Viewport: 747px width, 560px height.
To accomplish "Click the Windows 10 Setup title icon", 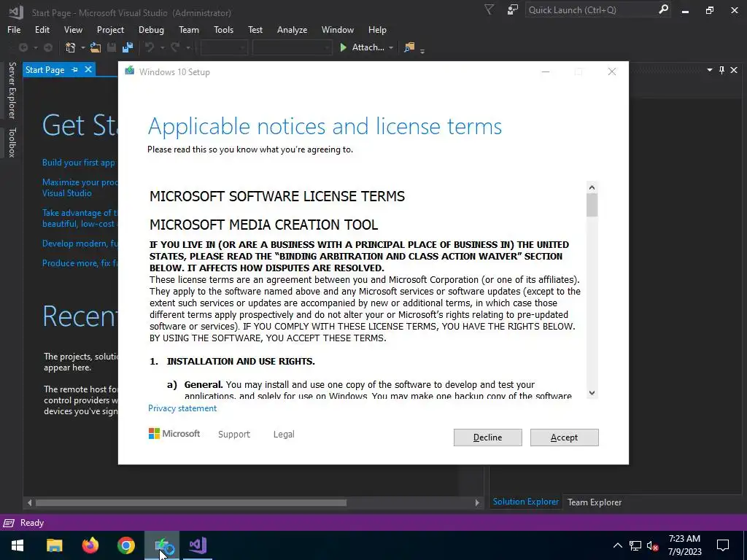I will 130,71.
